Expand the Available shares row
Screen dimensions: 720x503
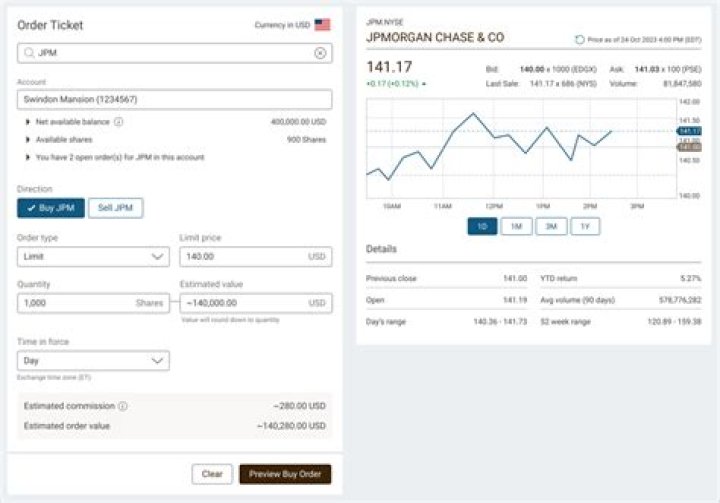click(26, 140)
